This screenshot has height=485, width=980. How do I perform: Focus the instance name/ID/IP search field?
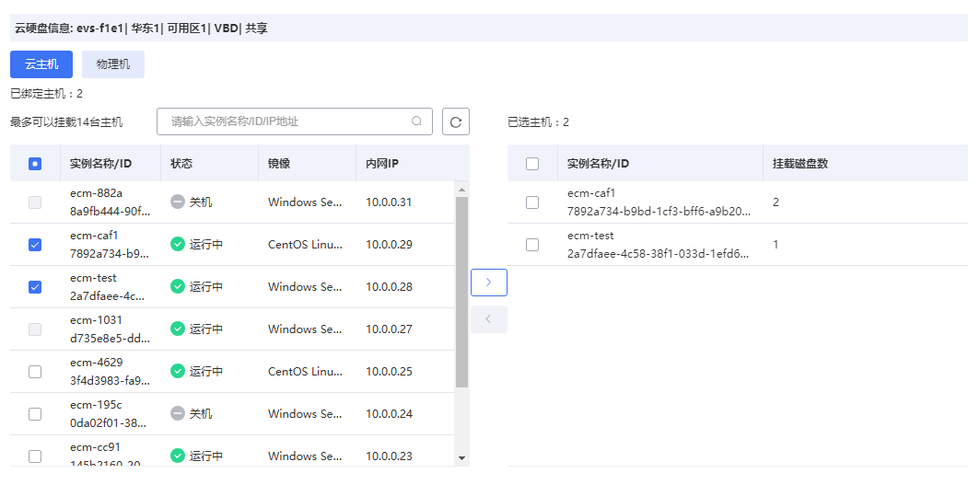[286, 121]
